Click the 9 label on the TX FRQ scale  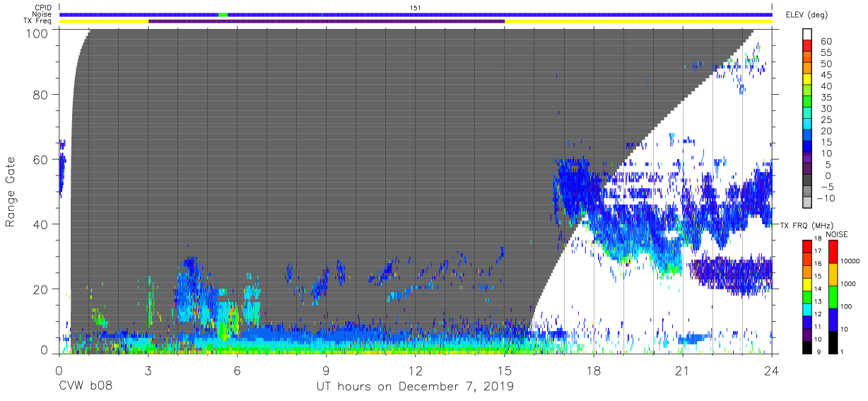[x=819, y=351]
